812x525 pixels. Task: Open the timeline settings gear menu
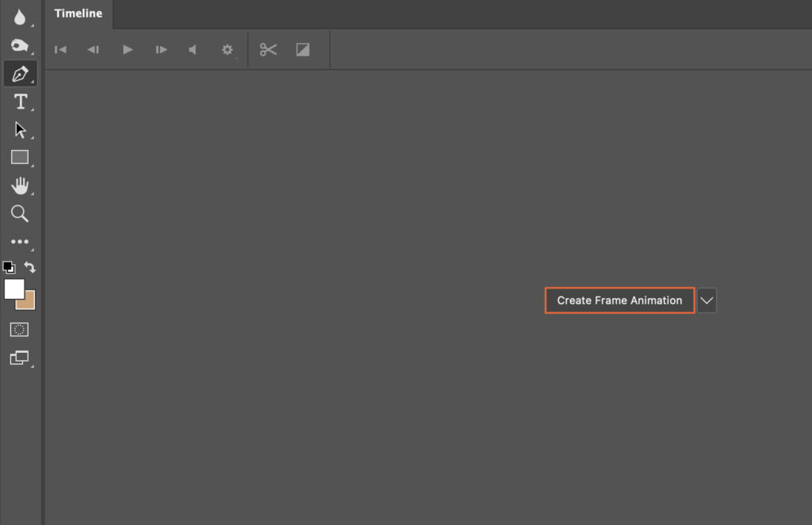coord(228,49)
